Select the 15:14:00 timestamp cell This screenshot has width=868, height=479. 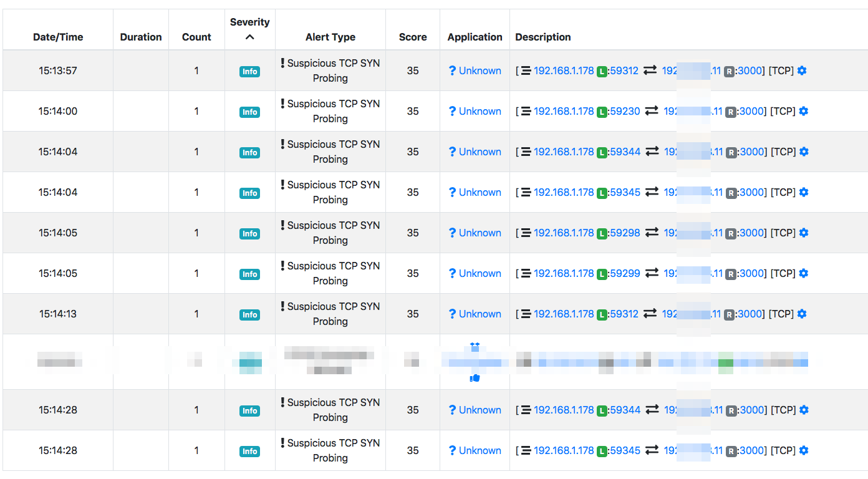coord(58,111)
